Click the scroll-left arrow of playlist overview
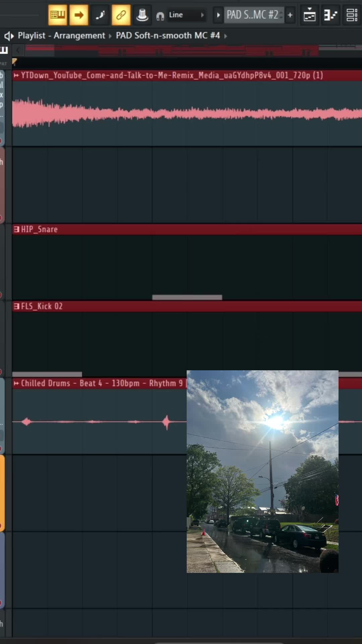 pyautogui.click(x=18, y=51)
